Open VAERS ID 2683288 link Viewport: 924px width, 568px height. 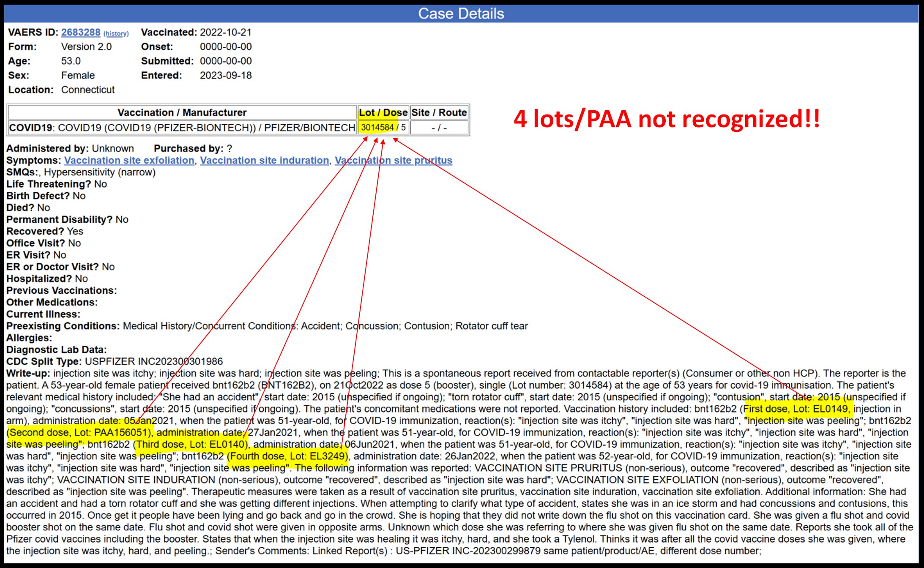pos(80,33)
